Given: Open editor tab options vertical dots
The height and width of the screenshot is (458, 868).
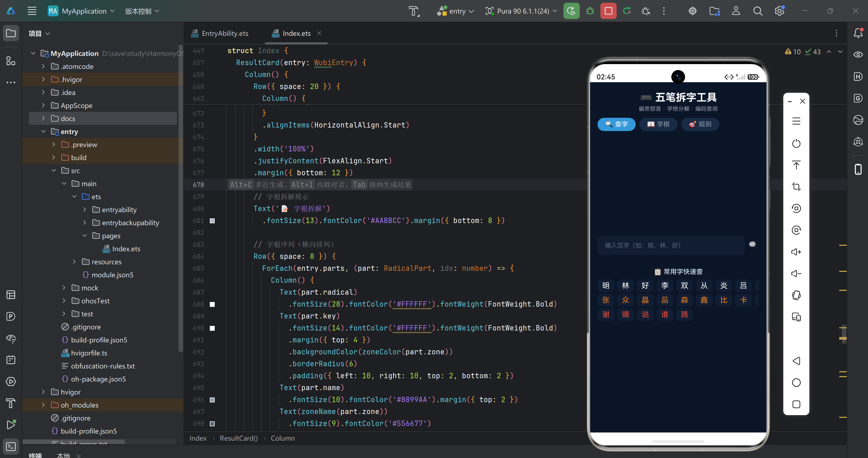Looking at the screenshot, I should [836, 33].
